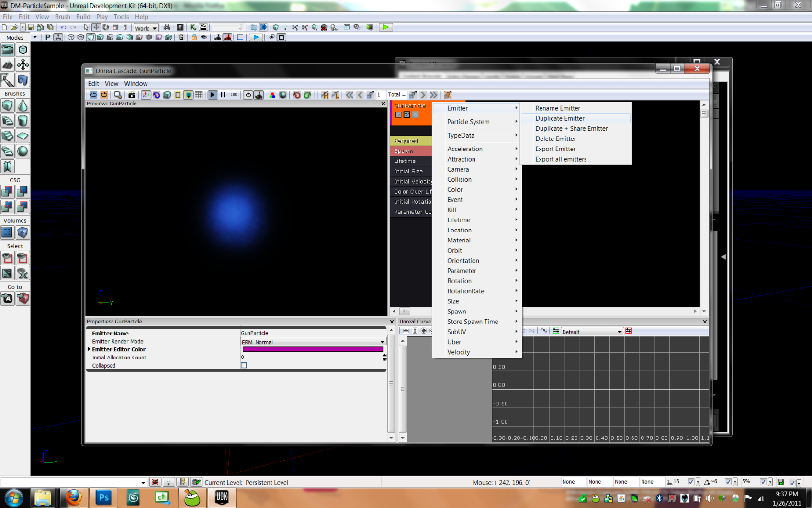Select Camera mode icon in Modes panel
The height and width of the screenshot is (508, 812).
click(8, 49)
